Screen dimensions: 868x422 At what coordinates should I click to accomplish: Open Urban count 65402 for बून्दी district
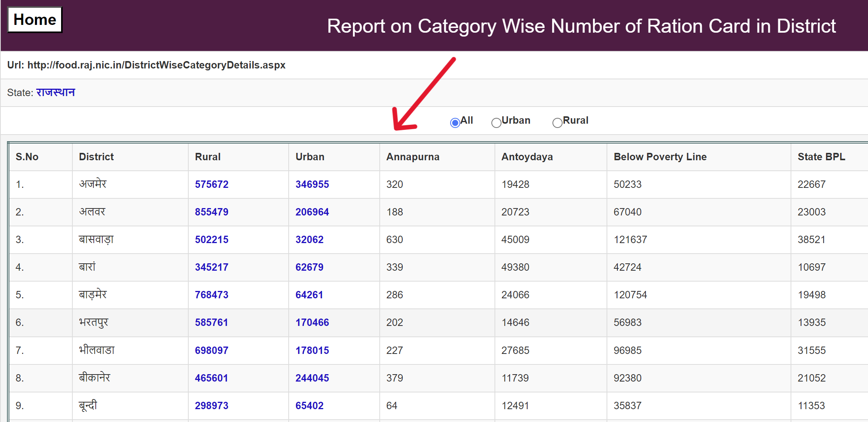pyautogui.click(x=309, y=405)
